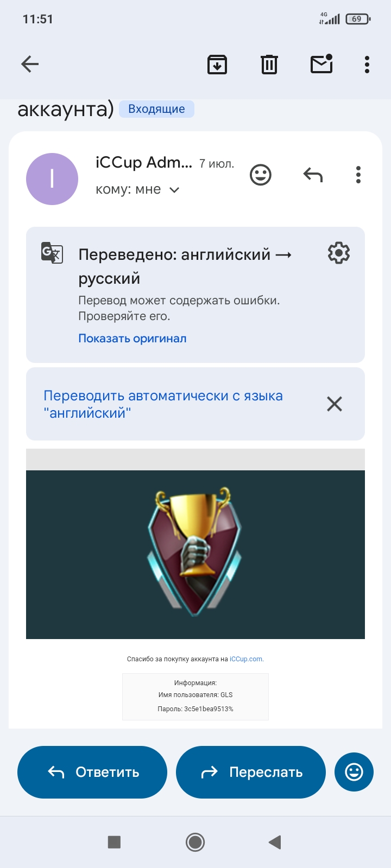Open translation settings gear

(339, 253)
